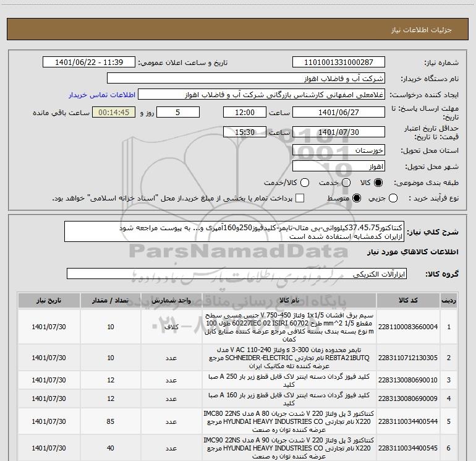This screenshot has height=461, width=476.
Task: Select the خدمت radio button
Action: 346,183
